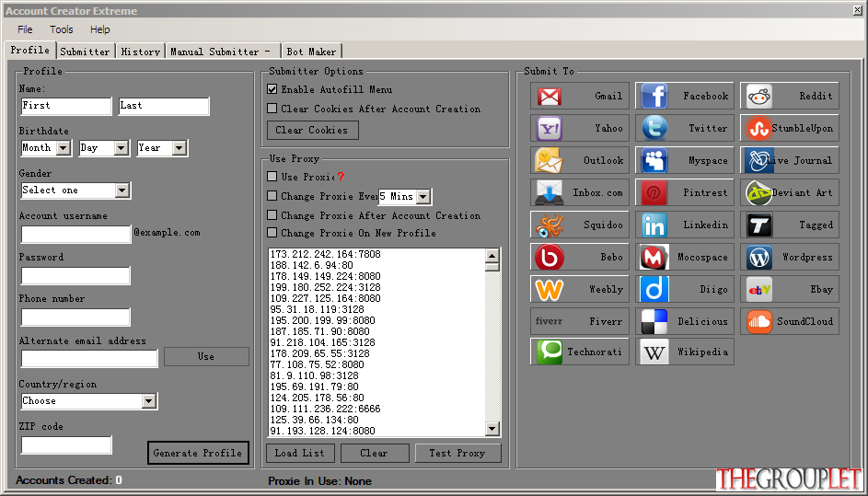This screenshot has height=496, width=868.
Task: Select proxy 109.111.236.222:6666 in list
Action: (325, 409)
